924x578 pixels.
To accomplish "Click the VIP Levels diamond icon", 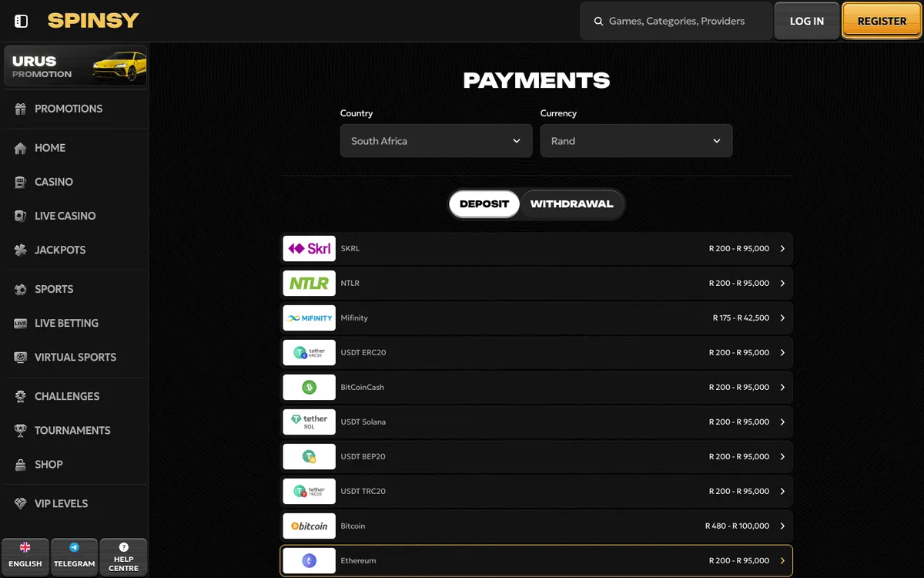I will pos(21,504).
